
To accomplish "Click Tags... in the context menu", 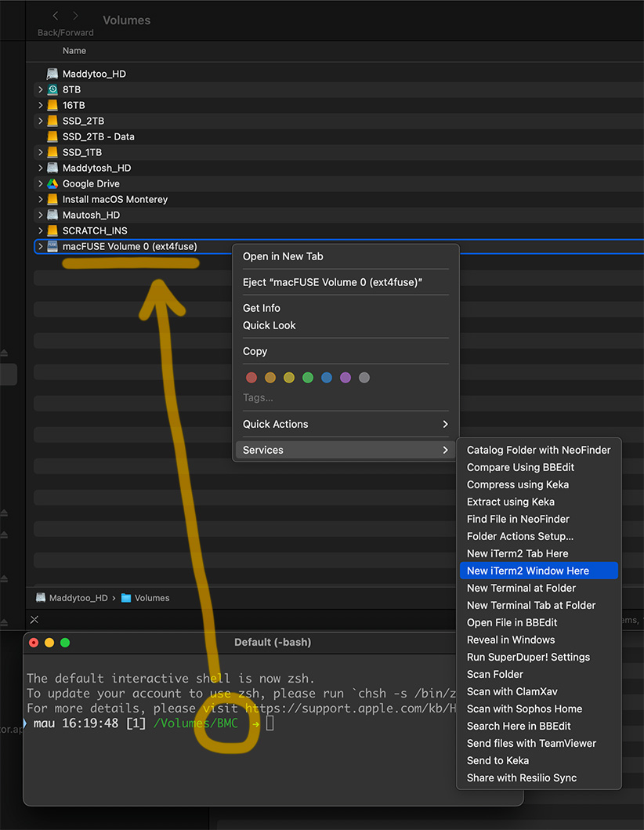I will click(x=258, y=397).
